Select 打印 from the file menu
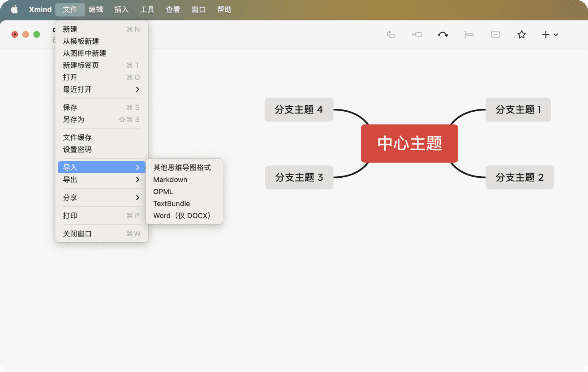This screenshot has width=588, height=372. (70, 216)
